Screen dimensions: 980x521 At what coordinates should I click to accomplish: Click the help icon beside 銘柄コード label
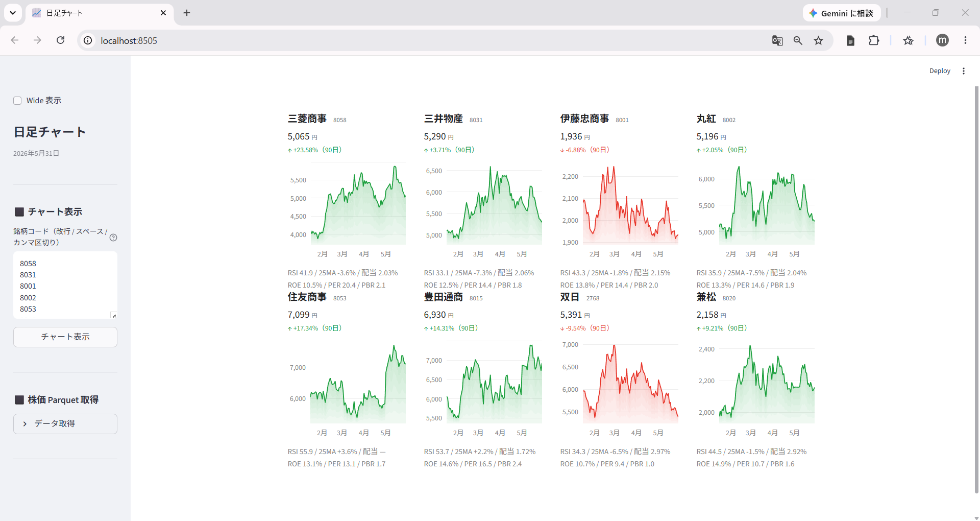(x=113, y=238)
